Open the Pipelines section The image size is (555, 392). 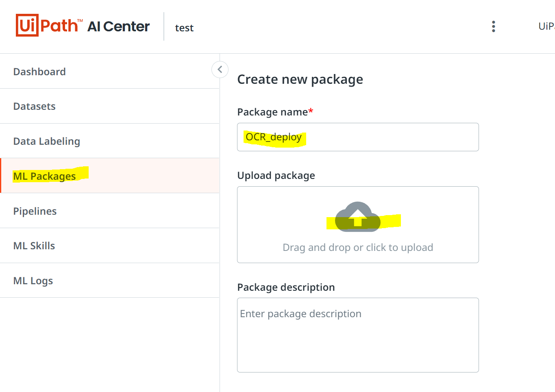(35, 211)
